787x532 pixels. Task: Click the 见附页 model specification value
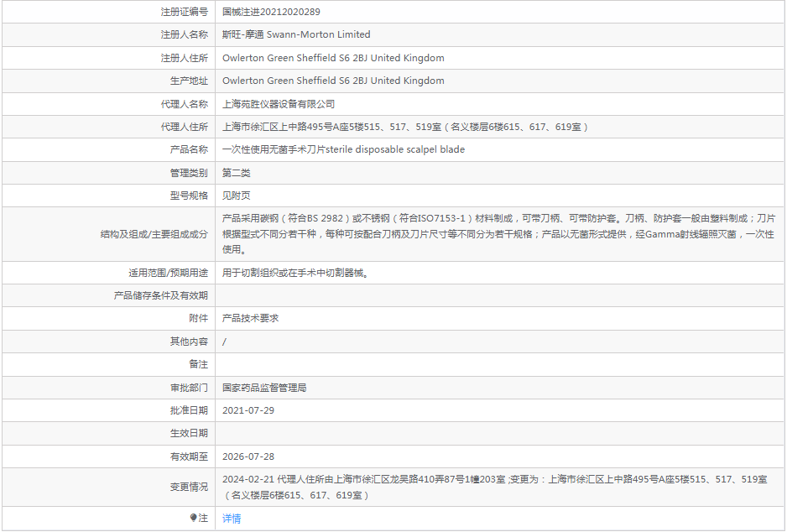(x=236, y=196)
